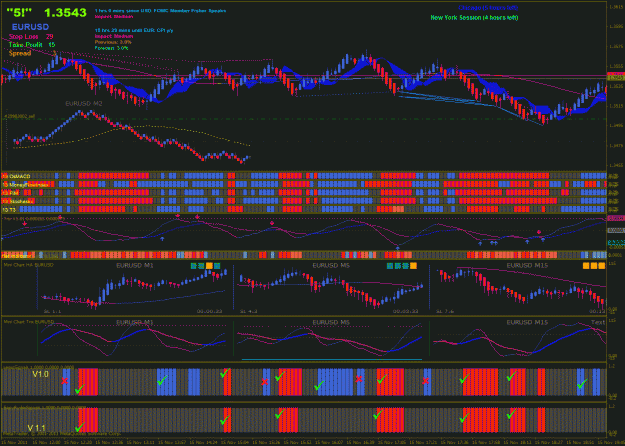The image size is (625, 446).
Task: Click the Mini Chart HA EURUSD title
Action: (28, 265)
